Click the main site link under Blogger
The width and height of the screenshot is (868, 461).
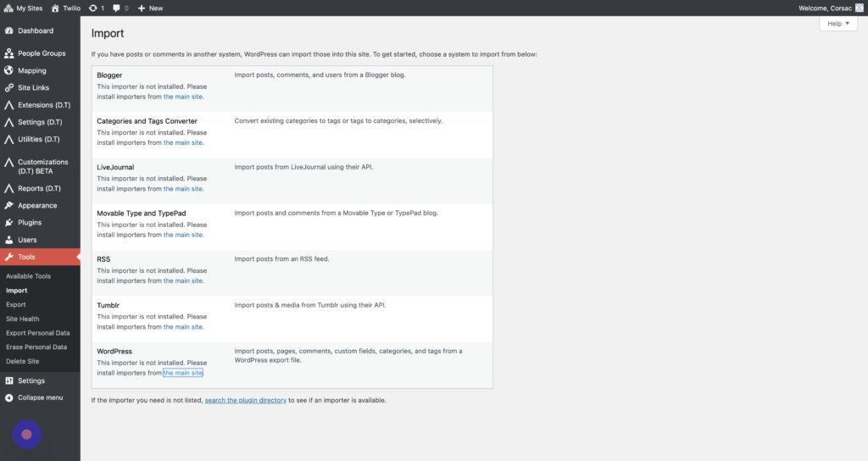coord(182,97)
